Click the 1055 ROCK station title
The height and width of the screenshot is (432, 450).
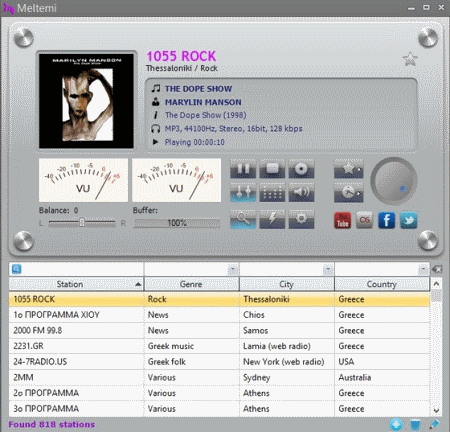[x=181, y=56]
